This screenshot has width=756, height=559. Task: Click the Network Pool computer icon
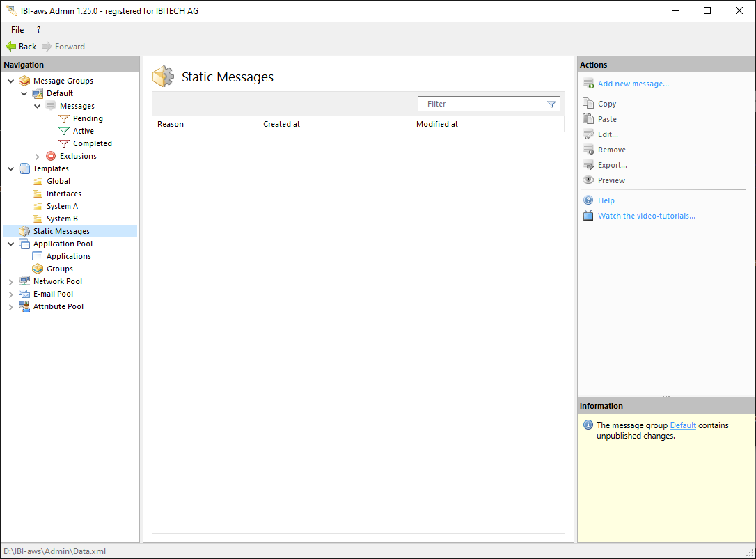point(24,281)
